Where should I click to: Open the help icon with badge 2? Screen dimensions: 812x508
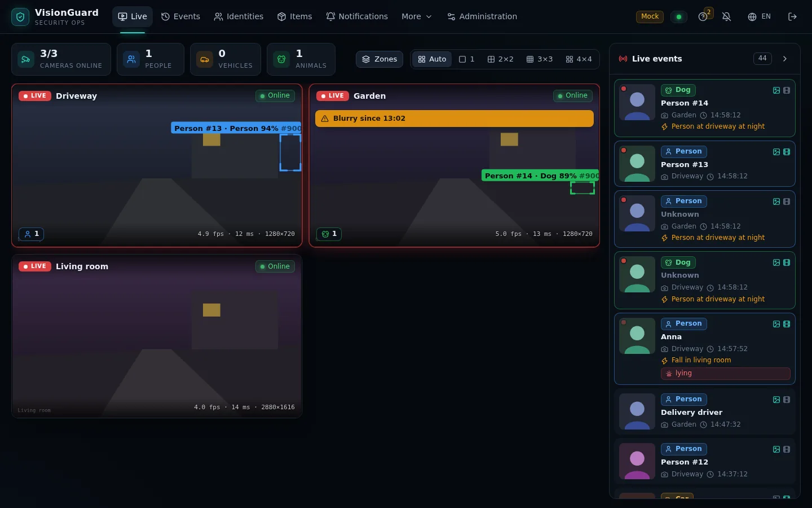(x=703, y=17)
